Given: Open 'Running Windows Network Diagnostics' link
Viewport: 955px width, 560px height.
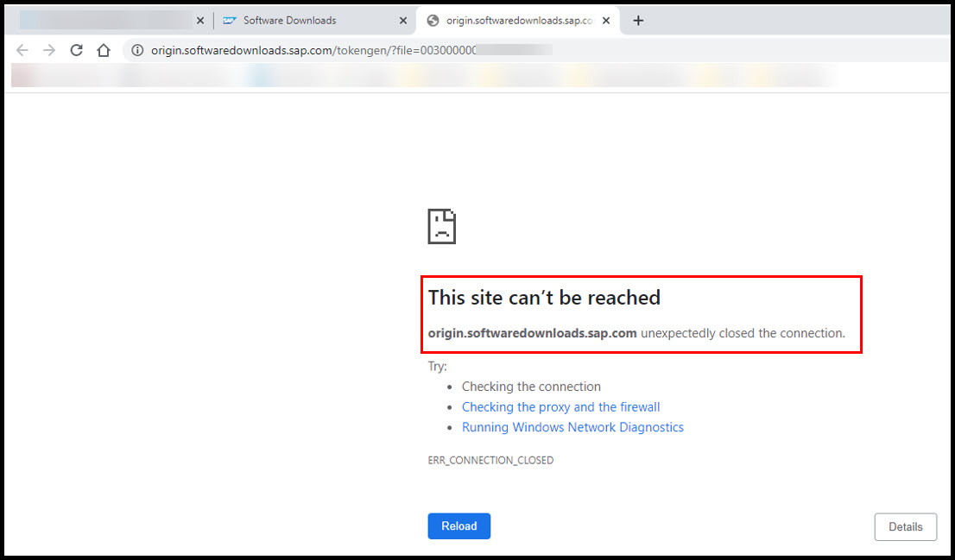Looking at the screenshot, I should pyautogui.click(x=572, y=427).
